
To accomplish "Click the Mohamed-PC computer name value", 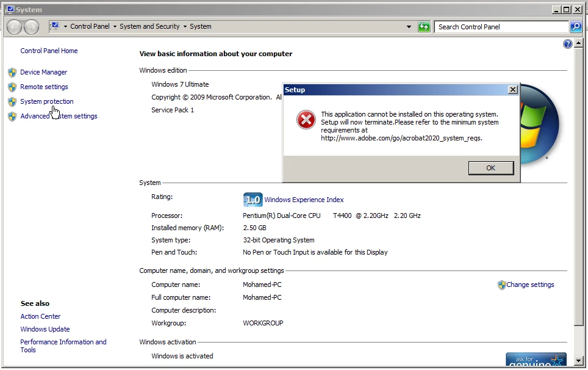I will click(x=262, y=285).
